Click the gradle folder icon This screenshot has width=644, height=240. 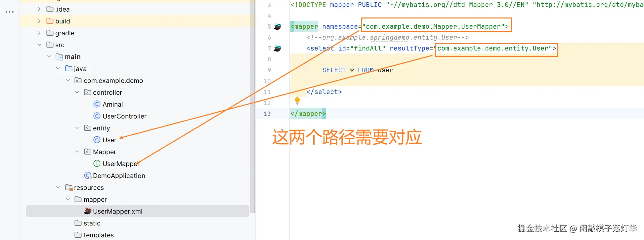50,33
